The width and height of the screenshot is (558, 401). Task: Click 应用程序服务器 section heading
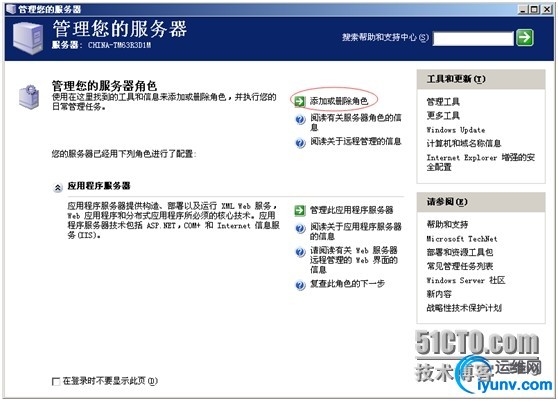click(x=99, y=186)
